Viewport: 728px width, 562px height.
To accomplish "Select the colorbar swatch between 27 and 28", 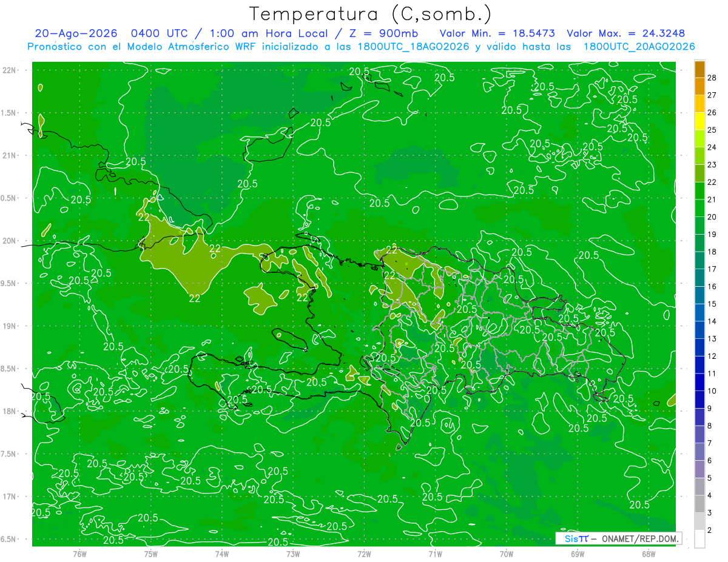I will [699, 86].
